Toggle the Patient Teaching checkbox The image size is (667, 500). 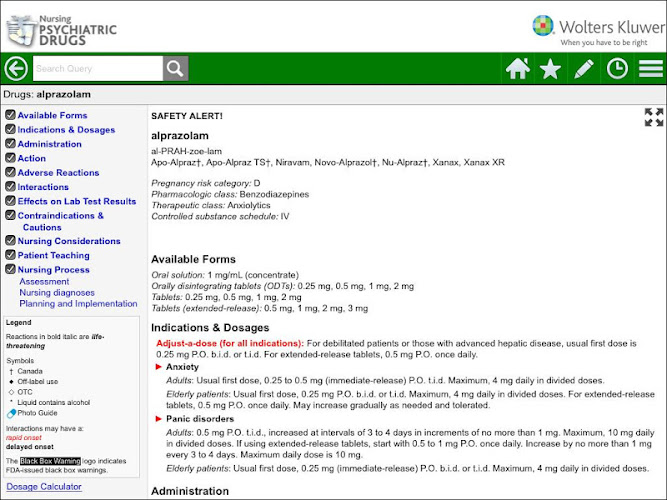click(10, 255)
